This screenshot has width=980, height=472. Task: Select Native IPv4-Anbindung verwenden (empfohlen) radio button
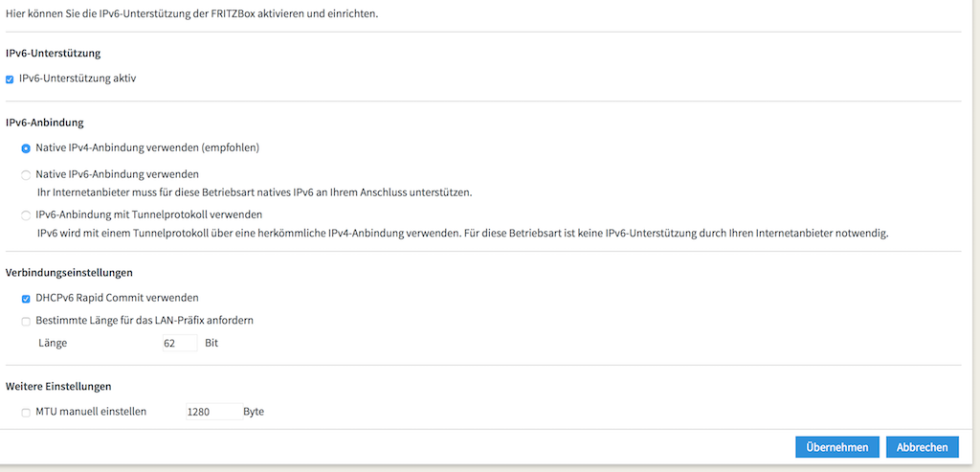[x=26, y=148]
